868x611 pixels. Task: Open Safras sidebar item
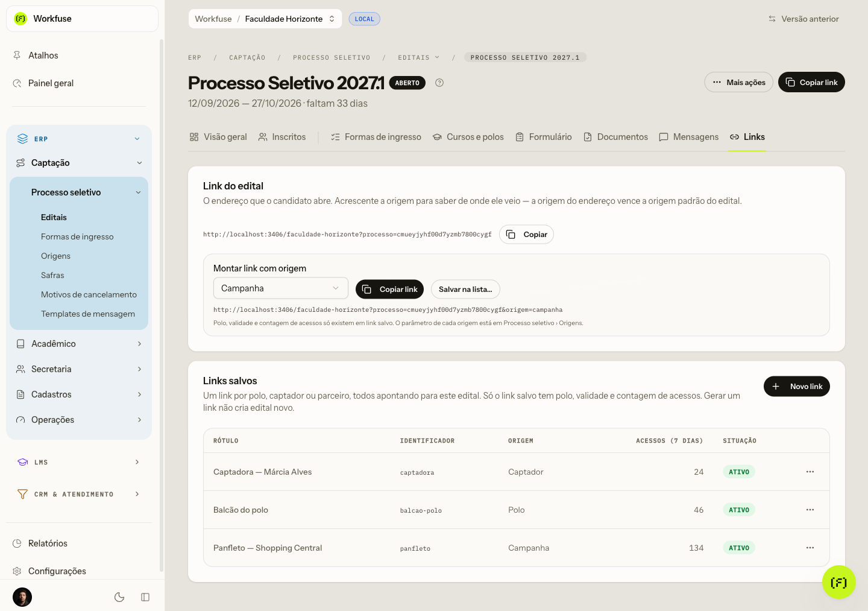pyautogui.click(x=52, y=275)
